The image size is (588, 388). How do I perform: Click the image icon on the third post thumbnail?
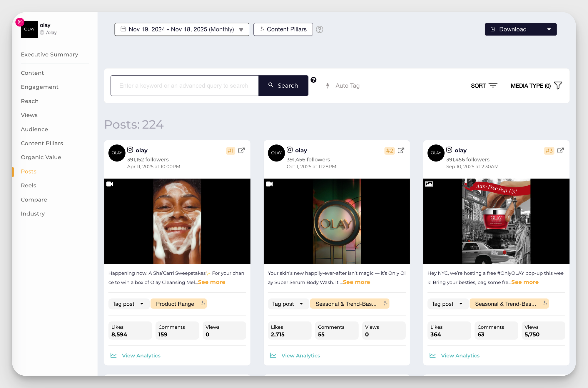pos(429,184)
